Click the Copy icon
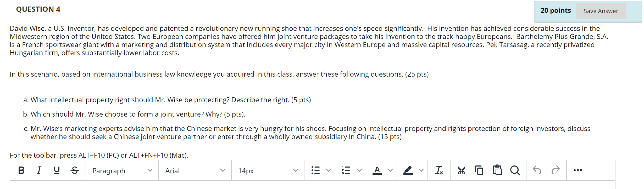Image resolution: width=644 pixels, height=189 pixels. pyautogui.click(x=479, y=170)
